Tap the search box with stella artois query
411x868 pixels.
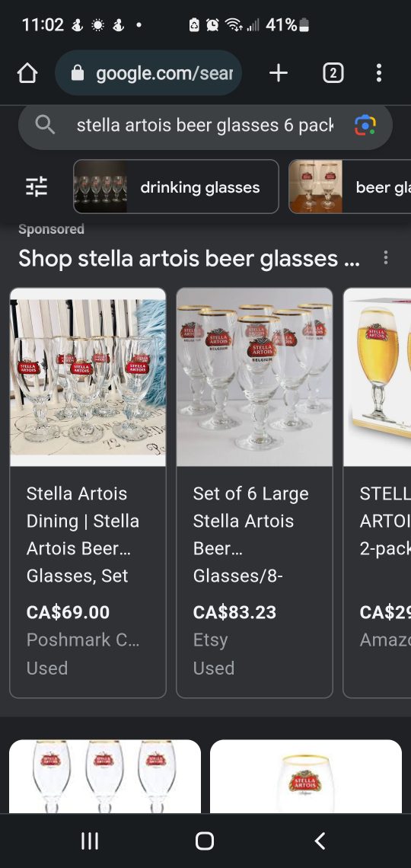(x=205, y=126)
